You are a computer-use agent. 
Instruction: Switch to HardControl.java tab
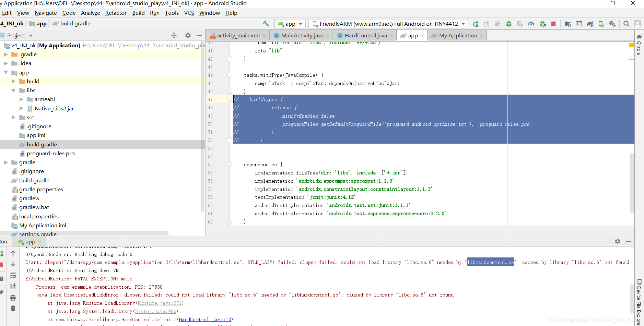pos(365,35)
